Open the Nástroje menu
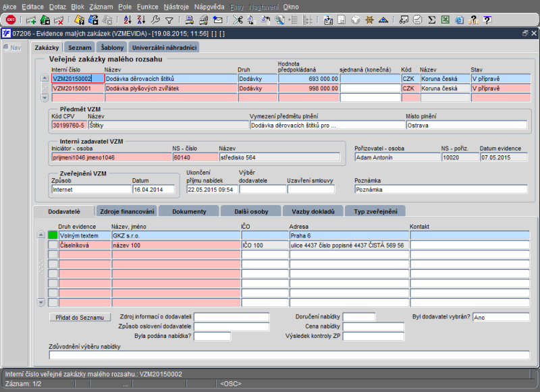The image size is (540, 392). (176, 6)
